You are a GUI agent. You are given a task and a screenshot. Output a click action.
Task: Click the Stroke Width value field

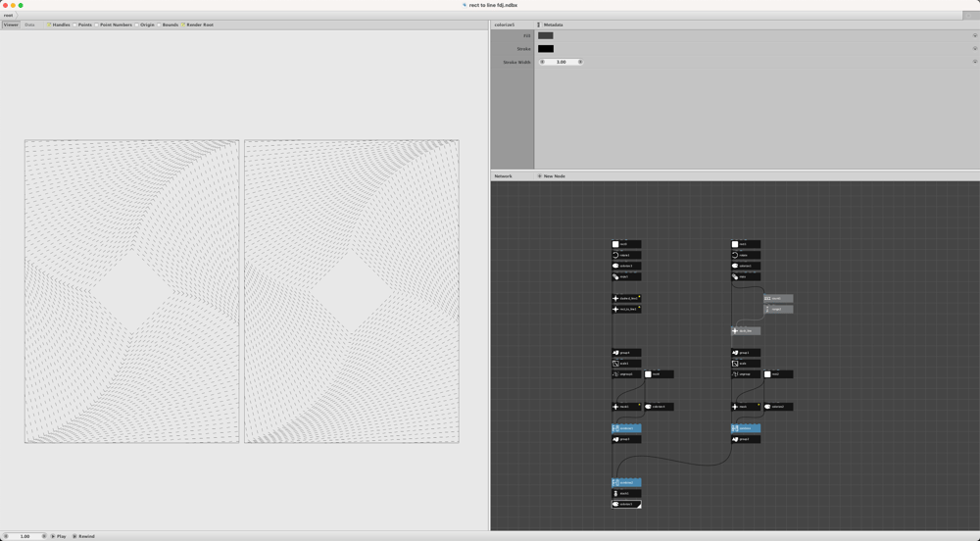[562, 62]
